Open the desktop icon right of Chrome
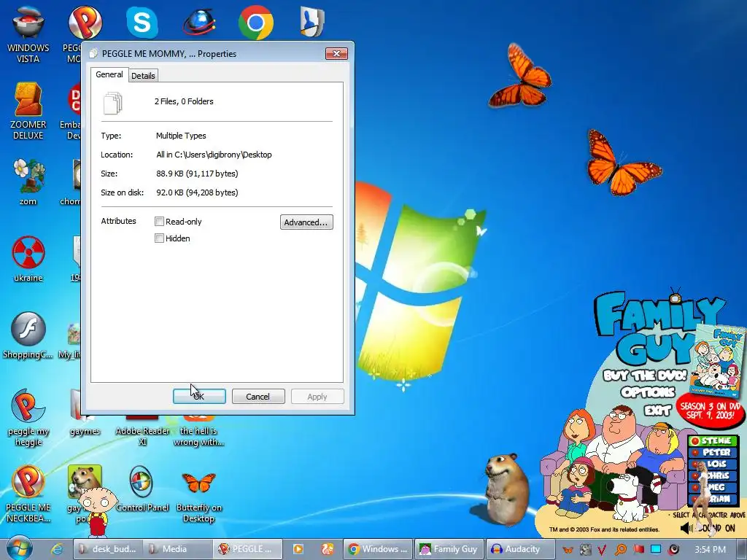The image size is (747, 560). pos(312,21)
